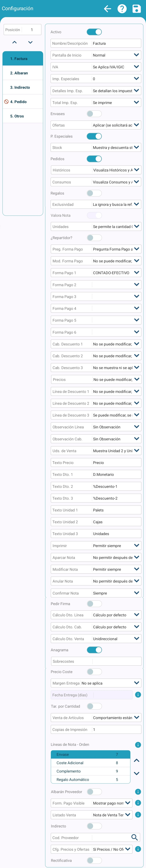
Task: Disable the Activo toggle
Action: pos(94,32)
